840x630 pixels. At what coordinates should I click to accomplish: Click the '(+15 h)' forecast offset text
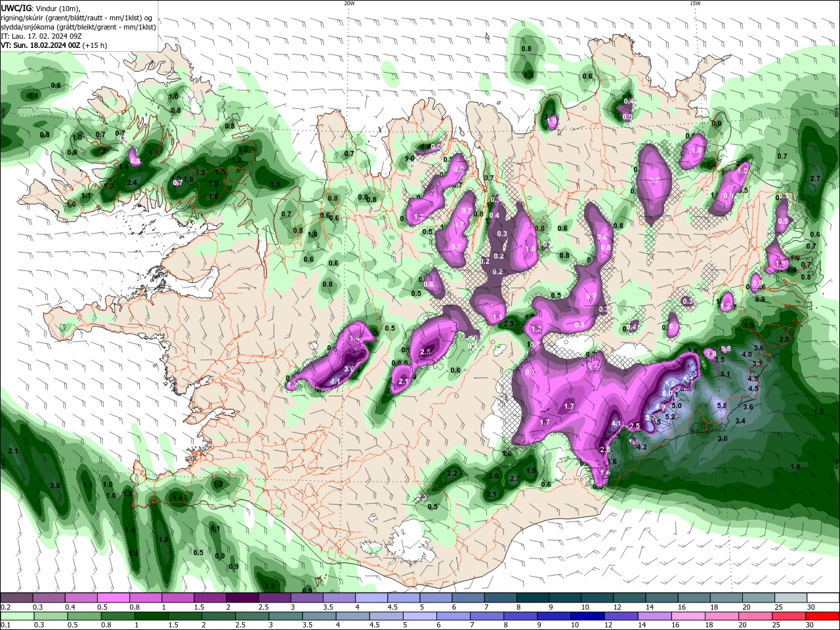[x=95, y=45]
